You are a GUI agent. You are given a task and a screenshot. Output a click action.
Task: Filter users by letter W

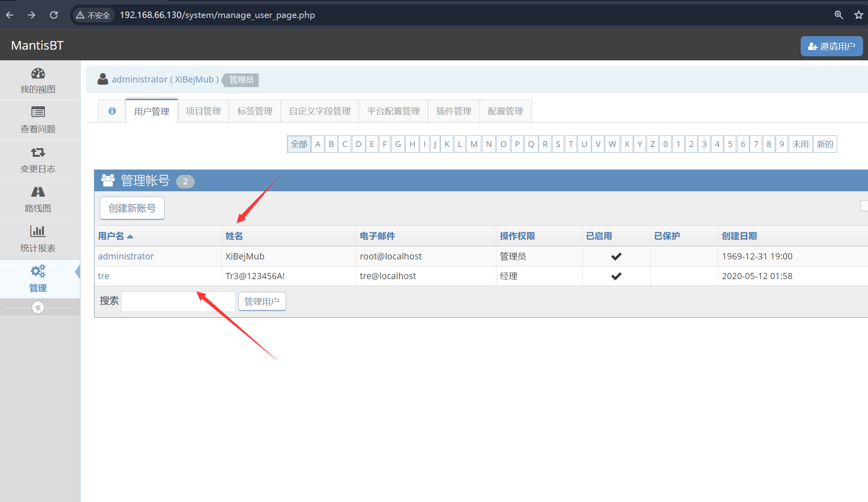612,144
